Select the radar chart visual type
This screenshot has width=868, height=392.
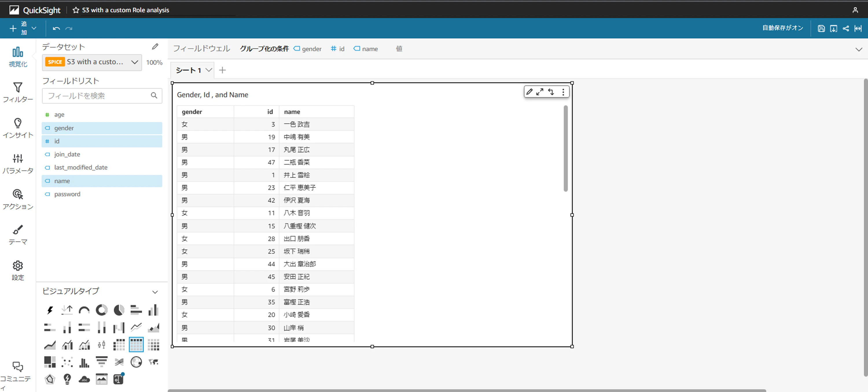pyautogui.click(x=50, y=379)
